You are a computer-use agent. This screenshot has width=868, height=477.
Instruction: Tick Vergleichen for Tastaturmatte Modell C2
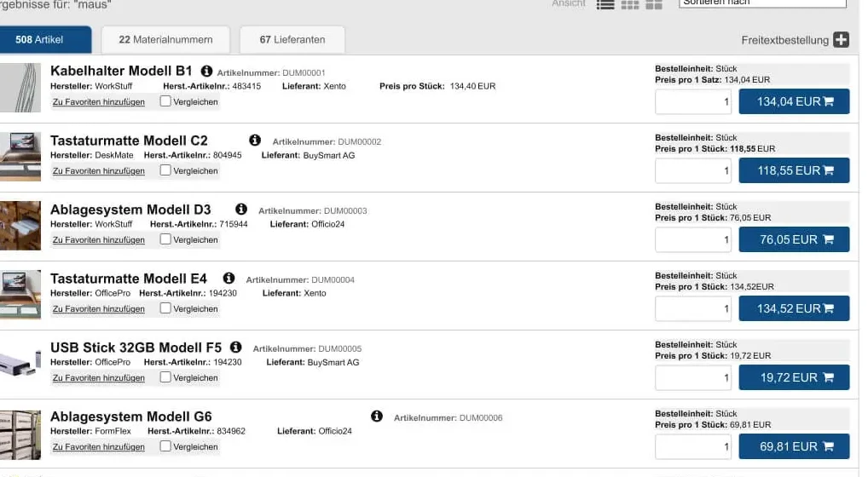165,170
